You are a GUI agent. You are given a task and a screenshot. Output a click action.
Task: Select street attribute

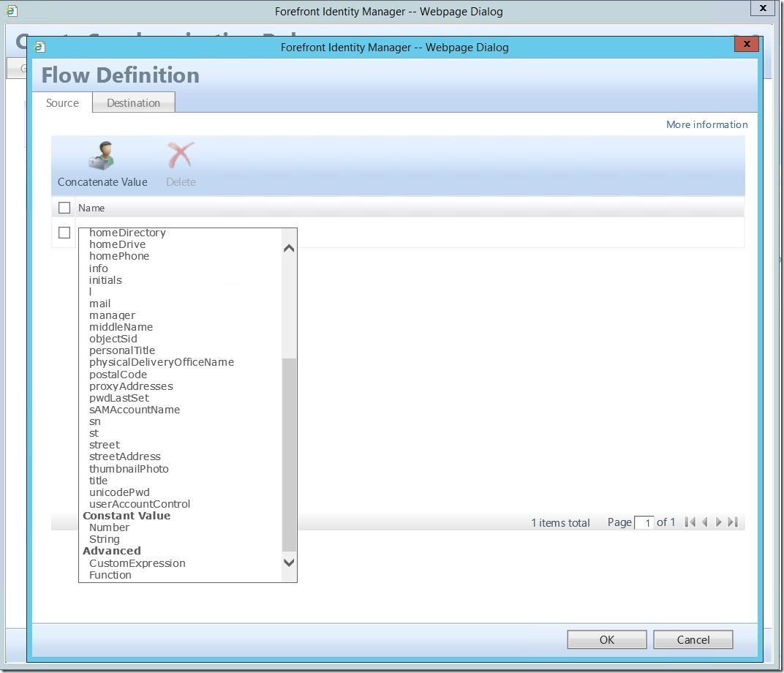[x=105, y=445]
